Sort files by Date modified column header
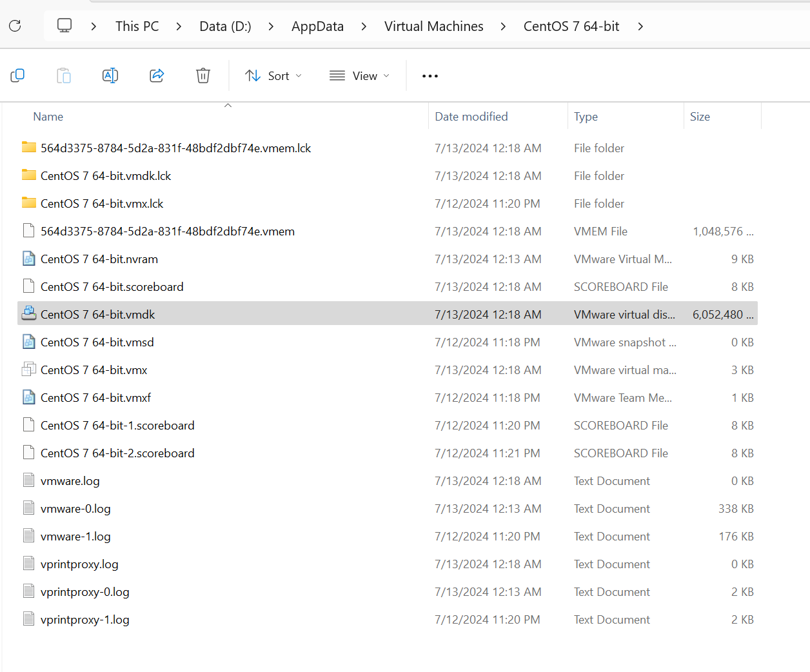Image resolution: width=810 pixels, height=672 pixels. click(x=471, y=117)
